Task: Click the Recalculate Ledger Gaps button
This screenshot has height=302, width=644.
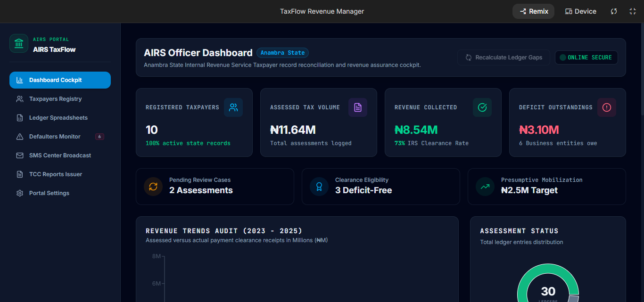Action: [x=504, y=57]
